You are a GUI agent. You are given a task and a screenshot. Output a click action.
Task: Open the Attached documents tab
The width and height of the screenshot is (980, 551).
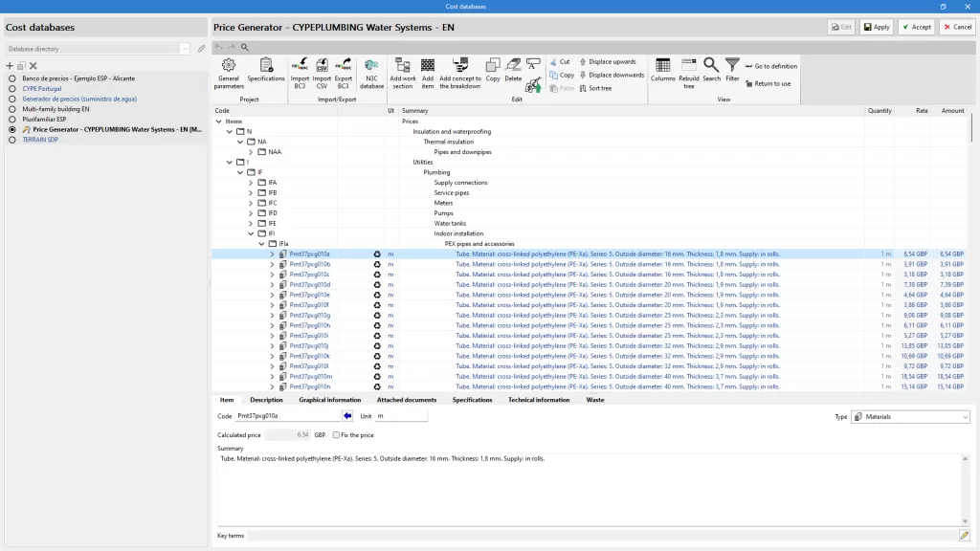pos(407,400)
